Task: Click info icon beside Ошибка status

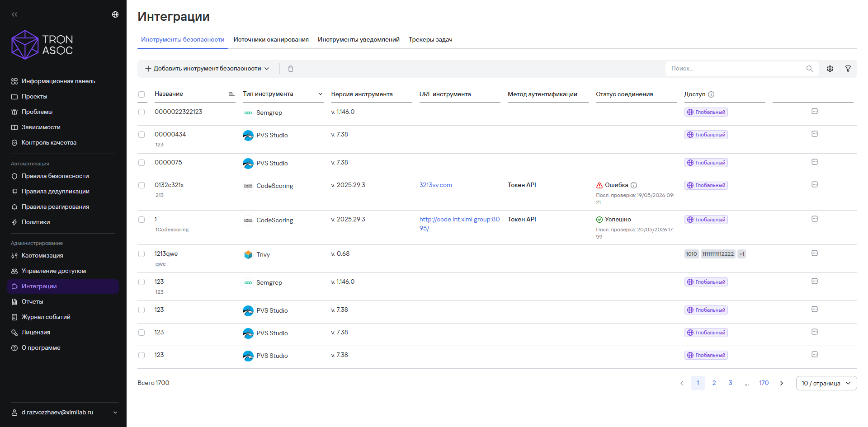Action: click(x=634, y=185)
